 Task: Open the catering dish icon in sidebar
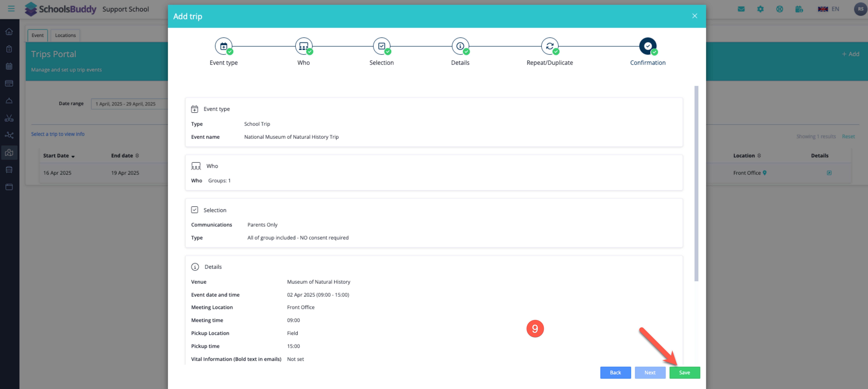point(9,101)
